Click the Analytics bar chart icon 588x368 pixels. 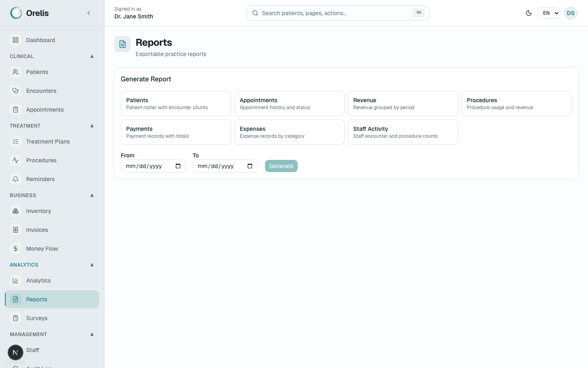(x=16, y=280)
